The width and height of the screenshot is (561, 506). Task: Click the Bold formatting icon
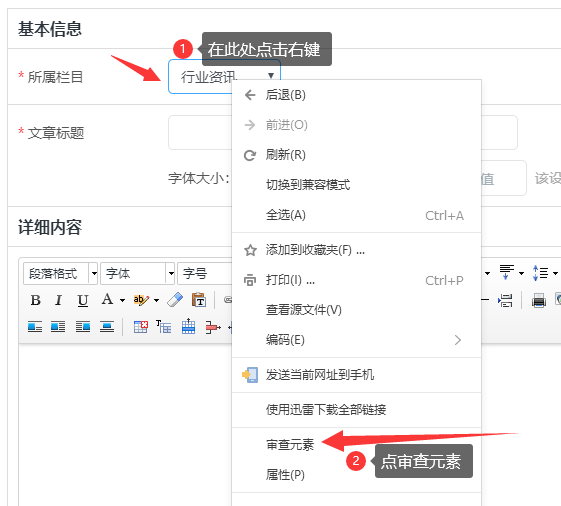point(35,300)
